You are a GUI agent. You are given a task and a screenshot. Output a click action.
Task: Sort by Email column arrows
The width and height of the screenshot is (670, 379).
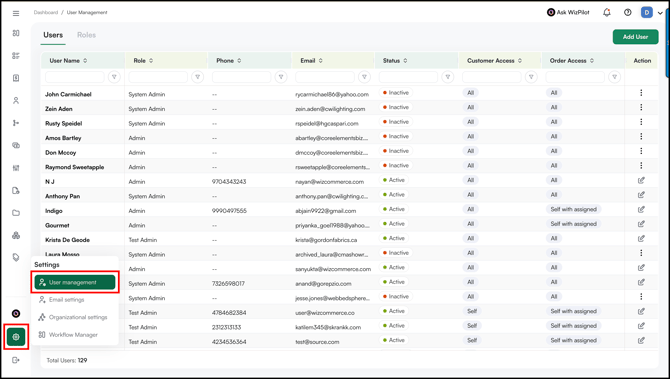(320, 61)
